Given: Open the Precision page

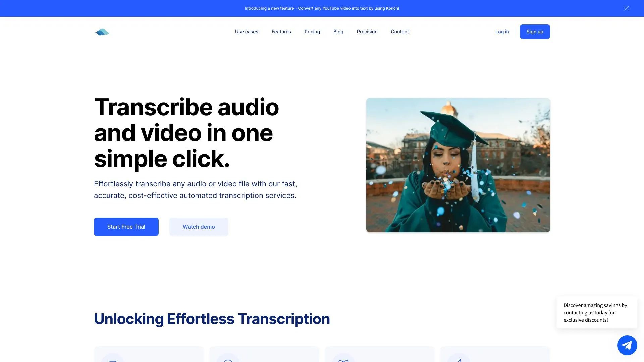Looking at the screenshot, I should coord(367,32).
